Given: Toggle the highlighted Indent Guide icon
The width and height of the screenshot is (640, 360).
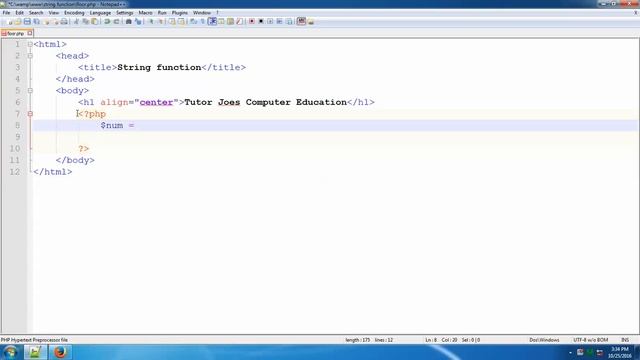Looking at the screenshot, I should pyautogui.click(x=212, y=21).
